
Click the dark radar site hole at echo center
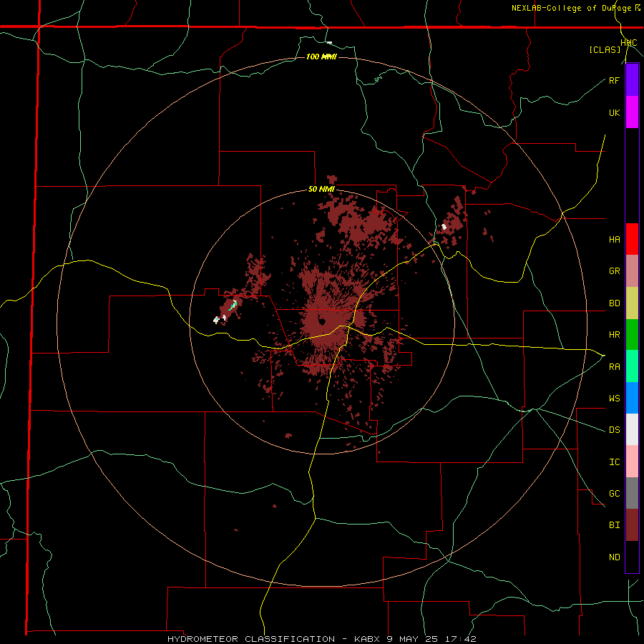click(321, 321)
